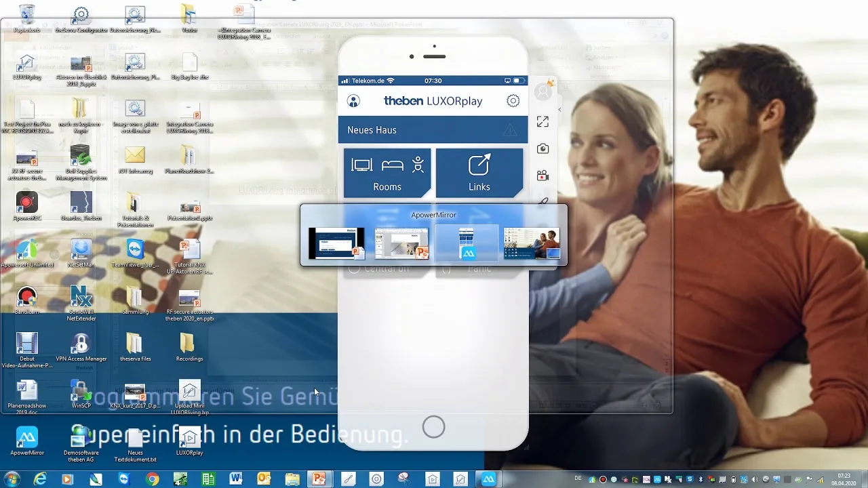
Task: Open Tutorials & Präsentationen folder
Action: coord(135,209)
